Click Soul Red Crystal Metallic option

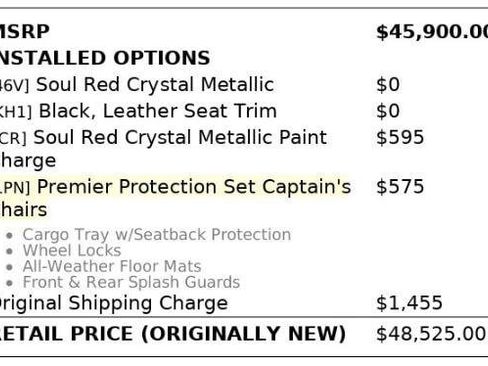pyautogui.click(x=155, y=84)
